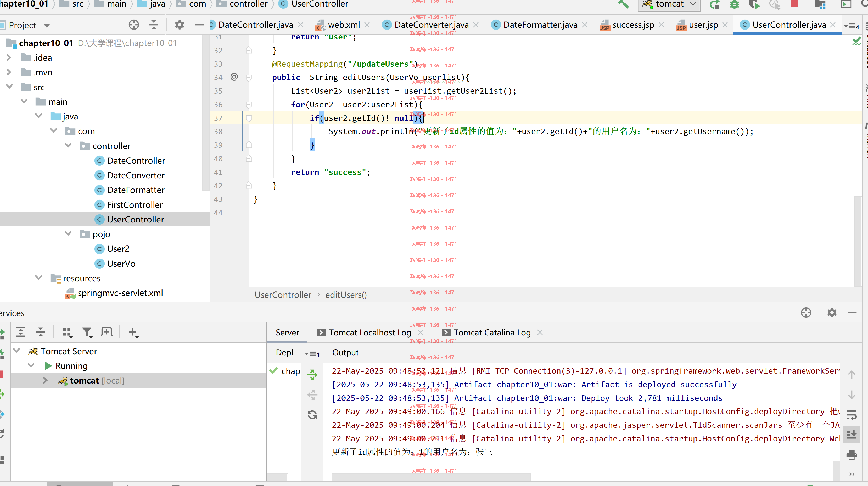Screen dimensions: 868x486
Task: Click Add Service plus icon
Action: (133, 332)
